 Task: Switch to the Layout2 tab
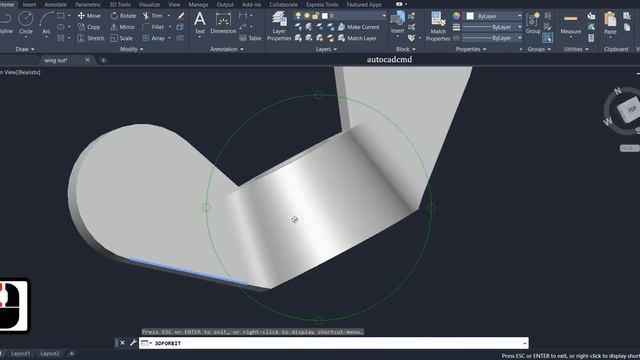pos(50,353)
